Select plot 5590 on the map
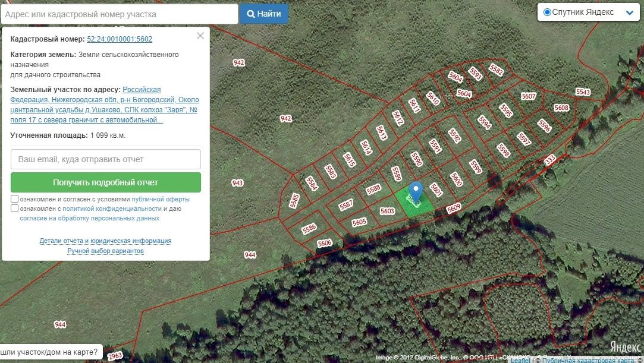644x363 pixels. point(416,159)
